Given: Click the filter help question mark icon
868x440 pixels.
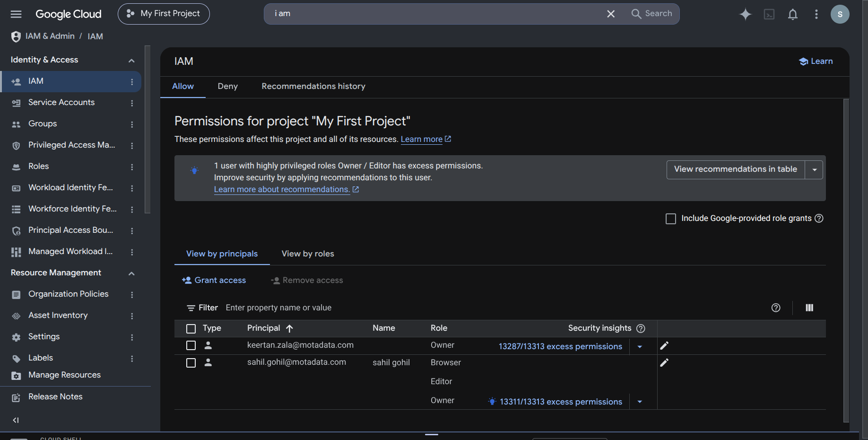Looking at the screenshot, I should [776, 308].
